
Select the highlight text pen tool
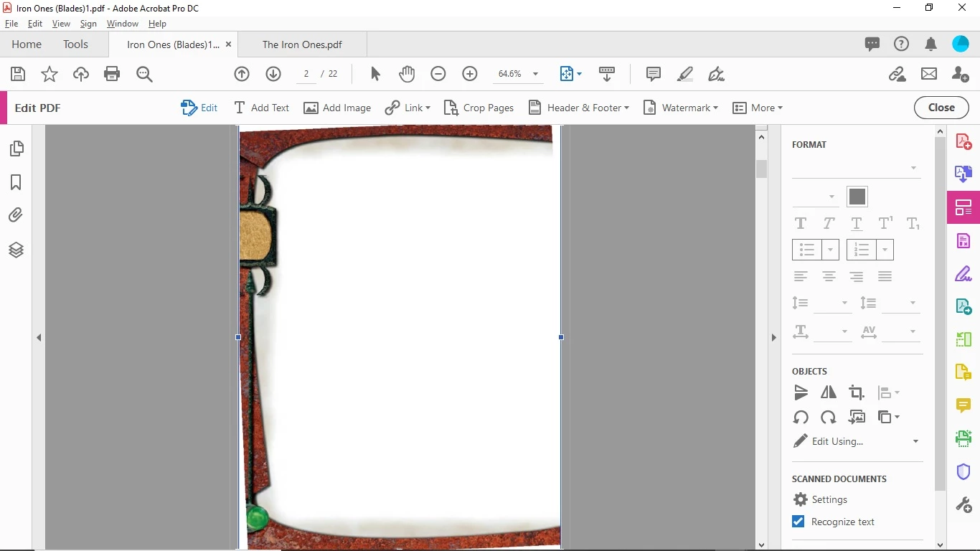click(685, 74)
